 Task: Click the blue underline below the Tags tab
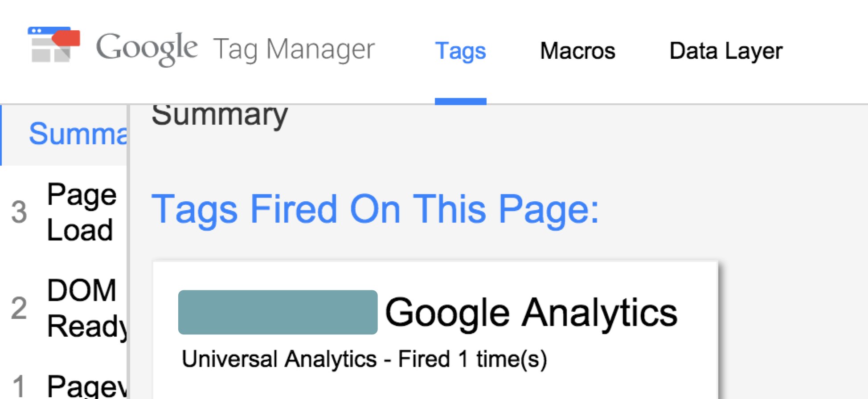click(x=460, y=102)
